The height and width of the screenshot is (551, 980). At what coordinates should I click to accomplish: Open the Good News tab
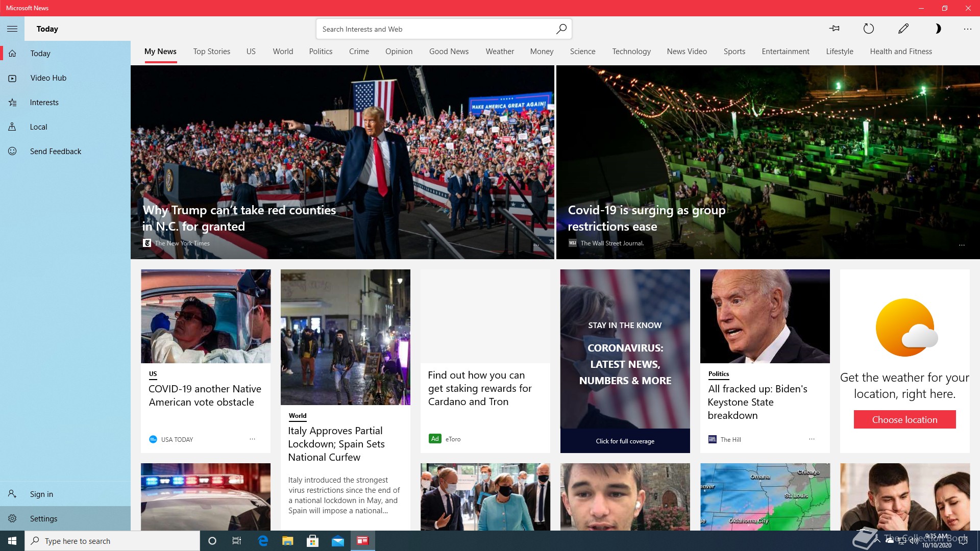click(449, 52)
